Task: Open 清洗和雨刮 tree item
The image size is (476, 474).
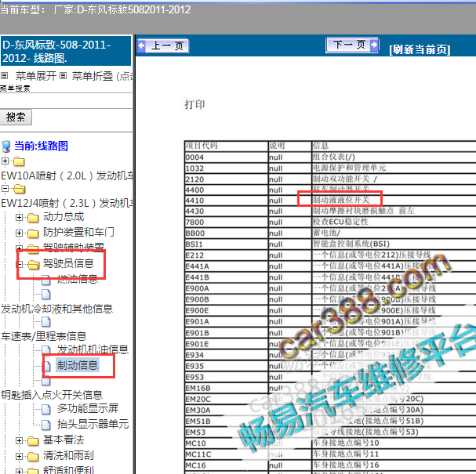Action: [68, 455]
